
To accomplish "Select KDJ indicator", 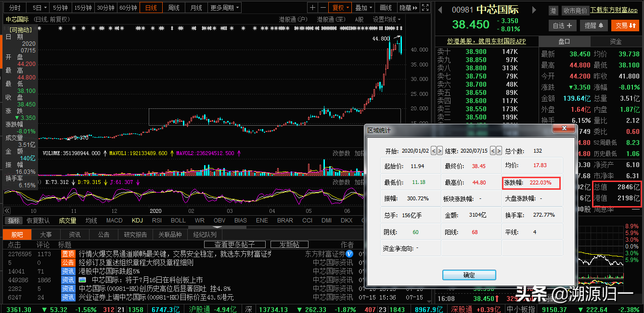I will 137,221.
